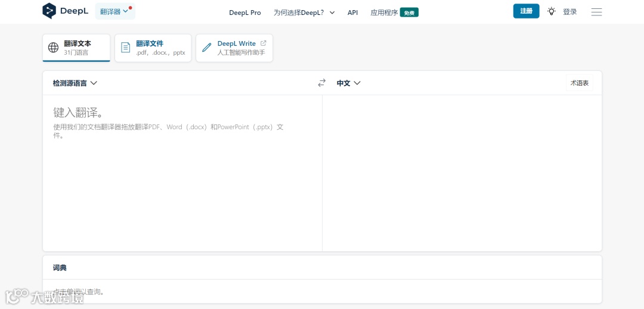
Task: Open the DeepL Pro page
Action: (245, 13)
